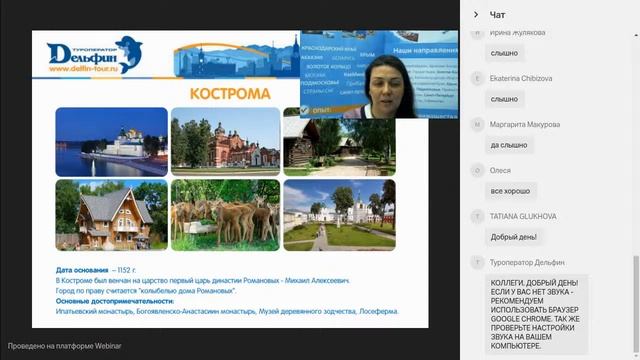Click the 'колыбелью дома Романовых' line

[x=146, y=291]
